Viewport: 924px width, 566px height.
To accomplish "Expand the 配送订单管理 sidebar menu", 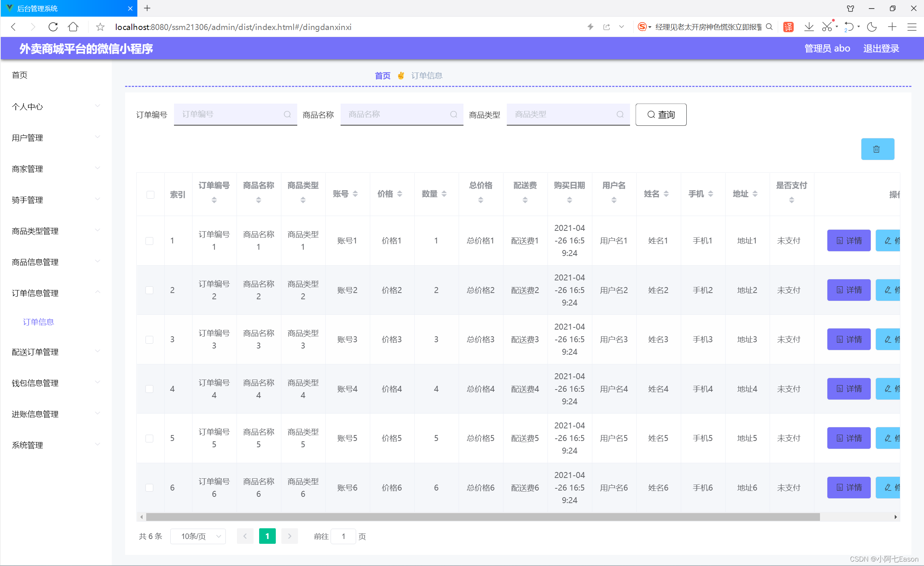I will tap(56, 352).
